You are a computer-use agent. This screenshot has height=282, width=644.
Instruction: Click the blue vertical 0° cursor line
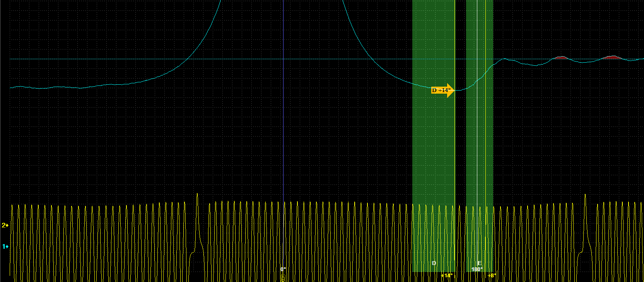click(x=283, y=135)
